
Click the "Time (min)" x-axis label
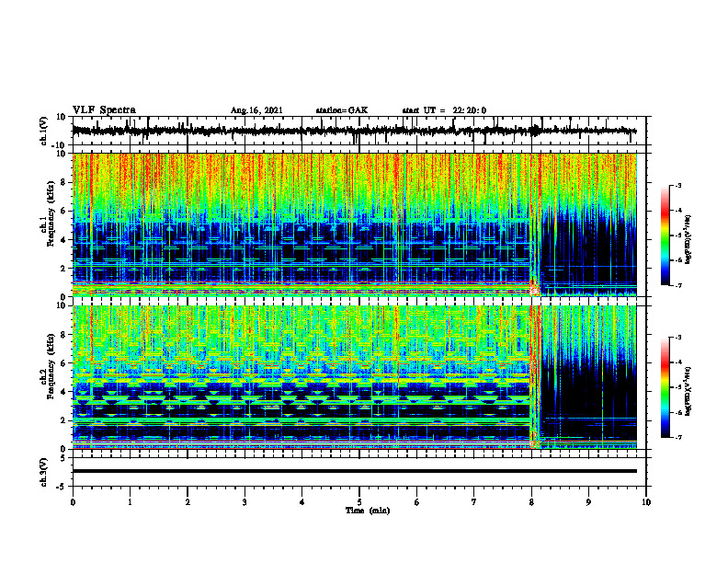click(x=368, y=511)
